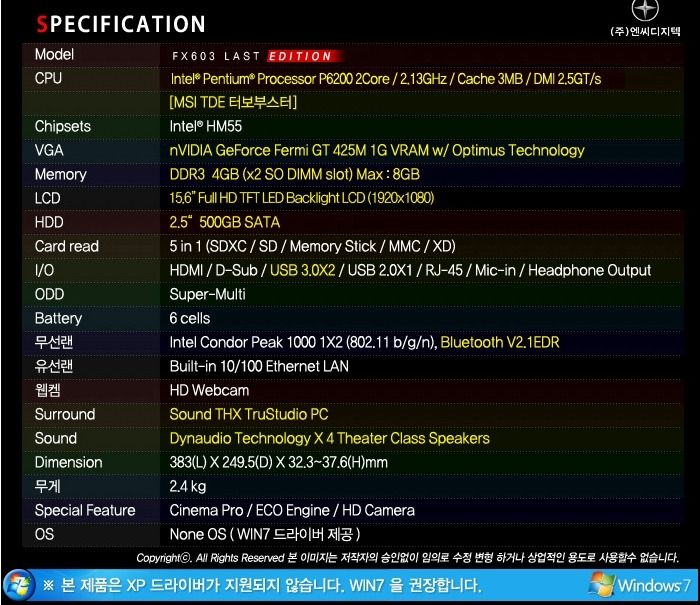Select the Card read row label
This screenshot has width=700, height=605.
pyautogui.click(x=67, y=246)
